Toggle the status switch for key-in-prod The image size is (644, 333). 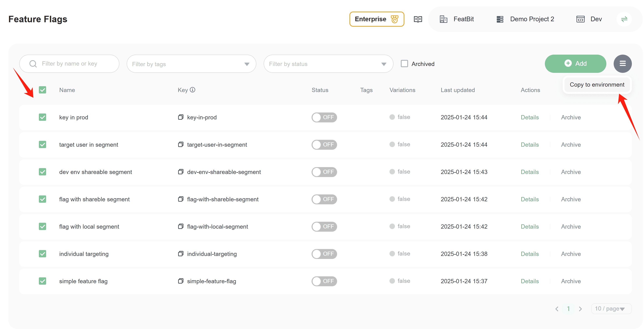(x=324, y=117)
